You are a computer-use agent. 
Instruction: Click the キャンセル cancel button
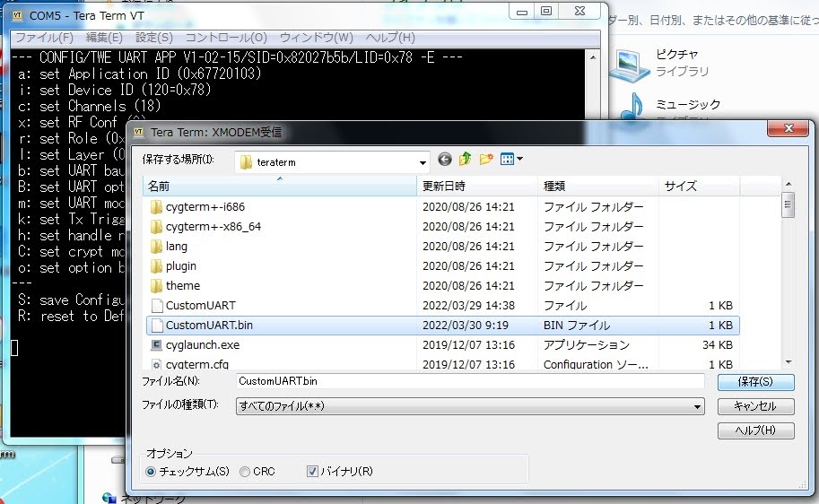(756, 406)
